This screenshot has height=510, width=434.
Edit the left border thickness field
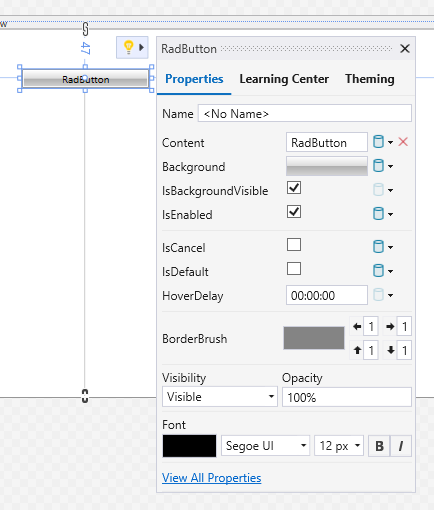tap(371, 326)
